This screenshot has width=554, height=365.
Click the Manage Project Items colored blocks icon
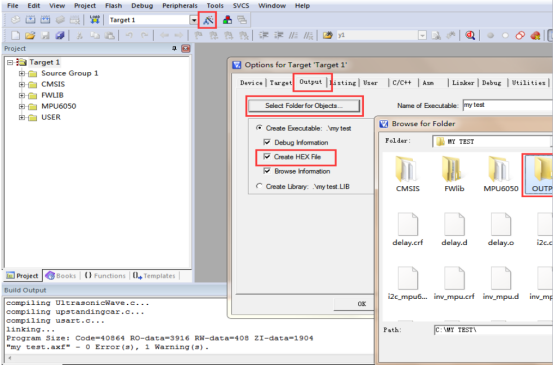[x=227, y=20]
